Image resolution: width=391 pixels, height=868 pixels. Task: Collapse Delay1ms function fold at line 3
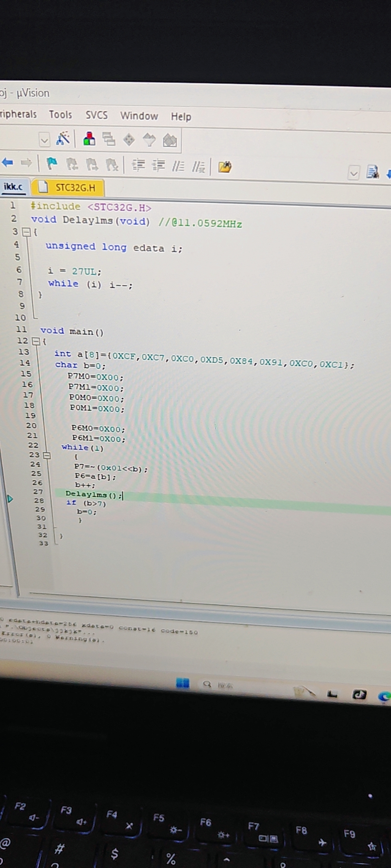coord(26,232)
